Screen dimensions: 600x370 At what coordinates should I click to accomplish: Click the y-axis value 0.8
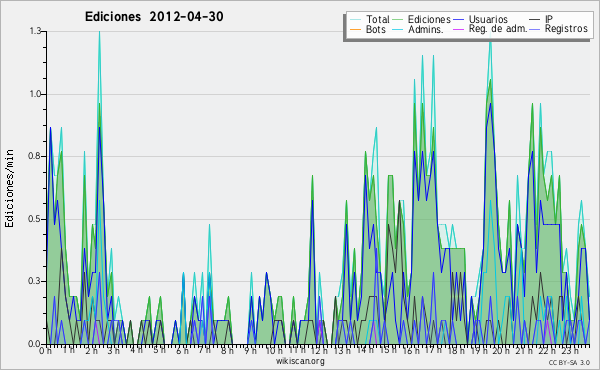[x=35, y=156]
